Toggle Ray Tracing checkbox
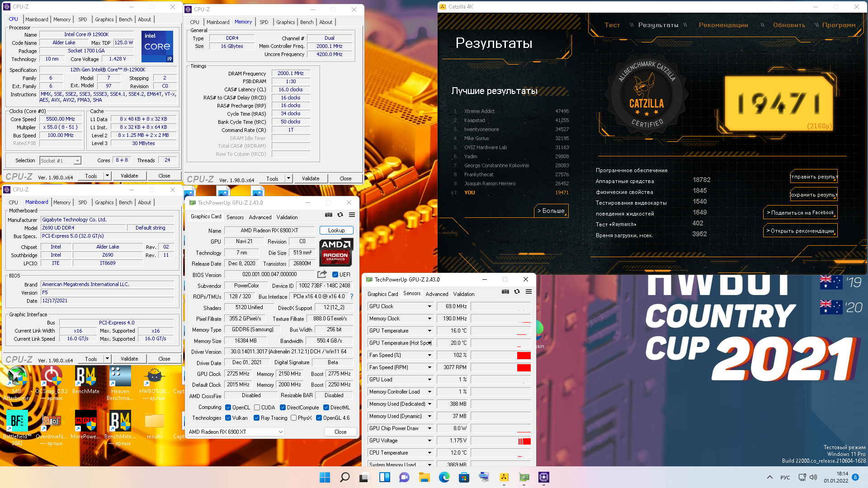The image size is (868, 488). point(257,418)
